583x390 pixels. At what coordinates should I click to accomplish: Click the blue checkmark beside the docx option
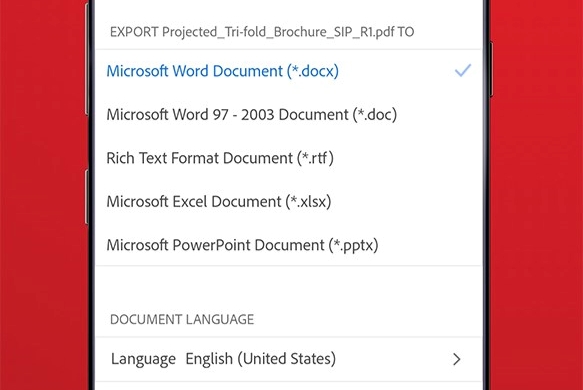(x=463, y=70)
